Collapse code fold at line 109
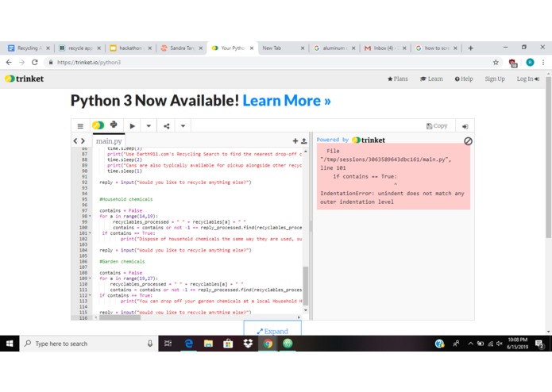 point(90,279)
